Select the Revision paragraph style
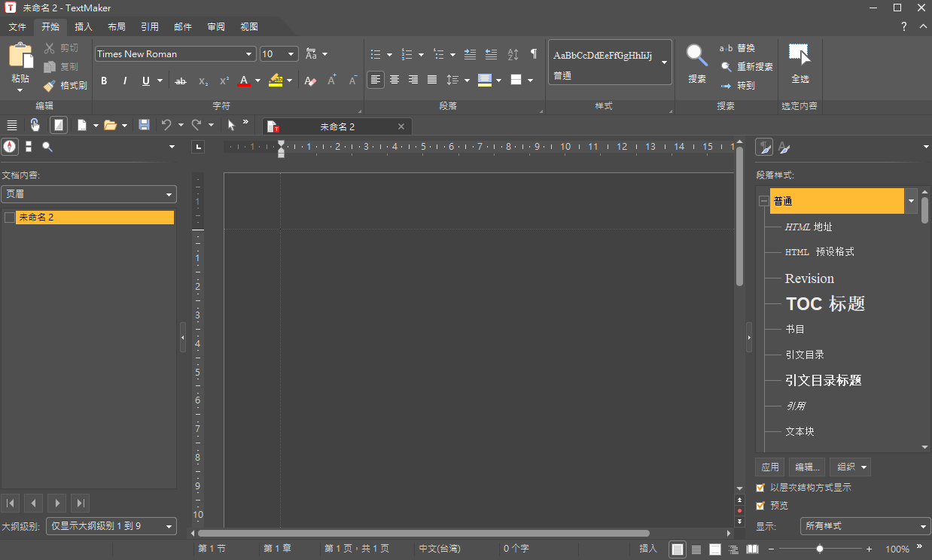 click(809, 278)
